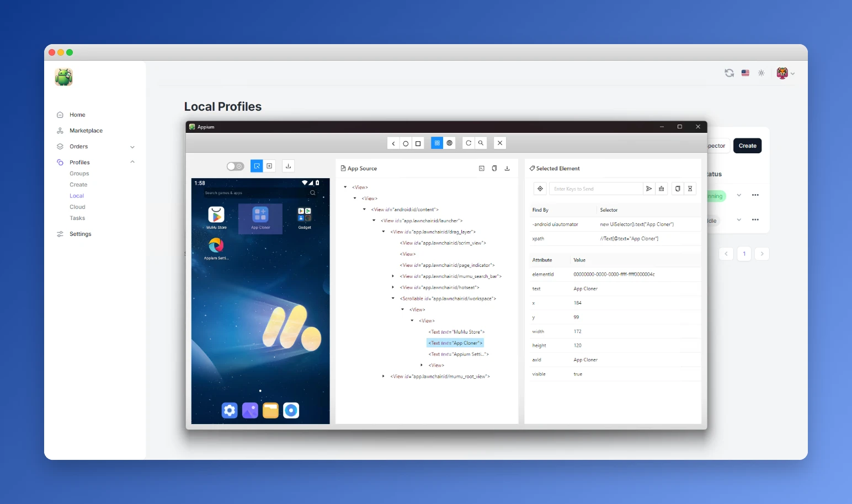
Task: Switch to web context via globe icon
Action: [x=449, y=143]
